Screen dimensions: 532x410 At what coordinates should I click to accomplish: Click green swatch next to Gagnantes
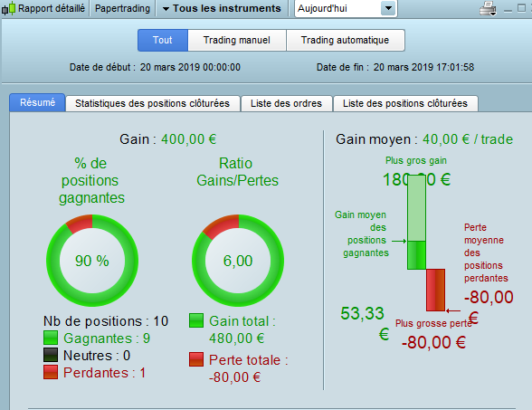tap(51, 338)
